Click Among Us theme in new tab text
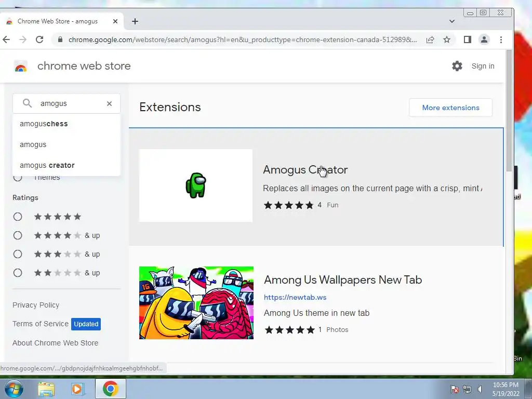The width and height of the screenshot is (532, 399). point(316,313)
